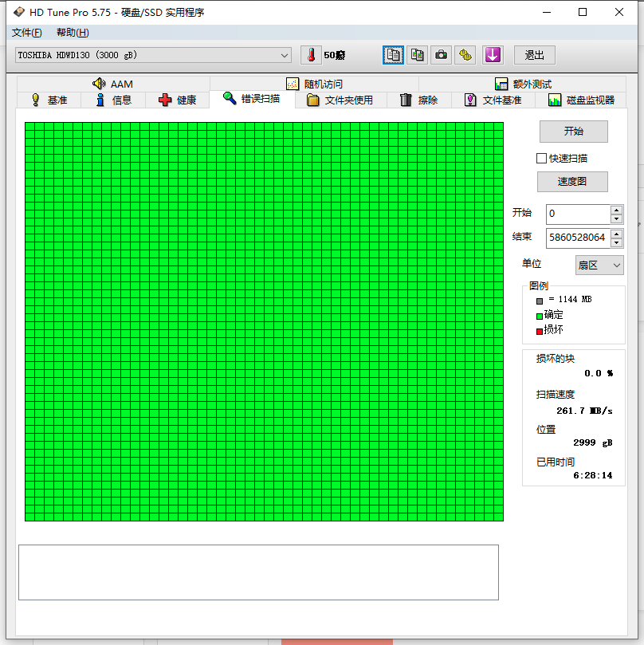Viewport: 644px width, 645px height.
Task: Minimize the HD Tune Pro window
Action: (x=547, y=12)
